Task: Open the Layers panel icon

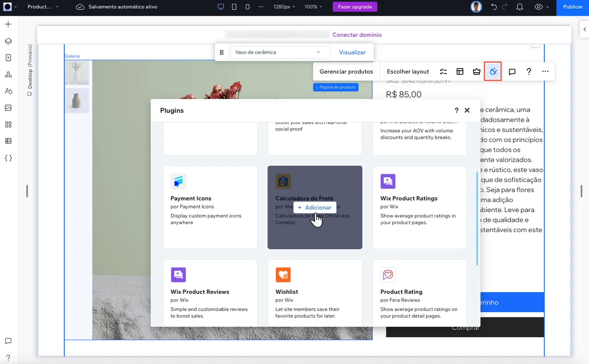Action: point(8,41)
